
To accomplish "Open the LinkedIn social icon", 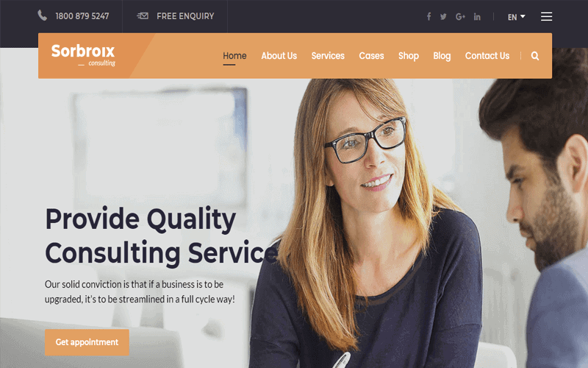I will (x=477, y=16).
